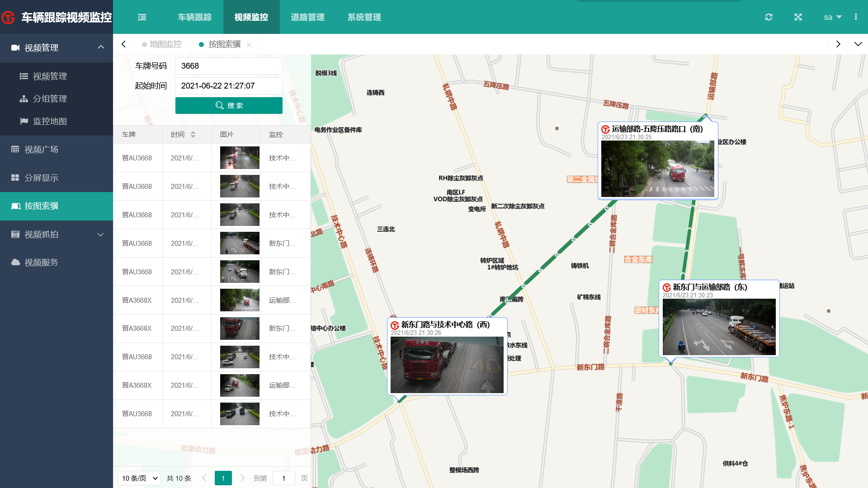
Task: Switch to the 地图监控 tab
Action: point(162,44)
